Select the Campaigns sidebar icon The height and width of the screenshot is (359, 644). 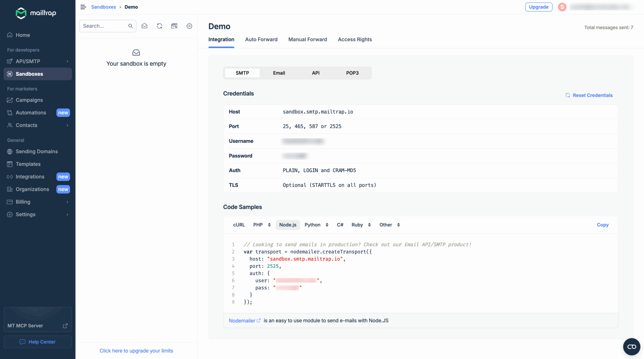(x=10, y=100)
